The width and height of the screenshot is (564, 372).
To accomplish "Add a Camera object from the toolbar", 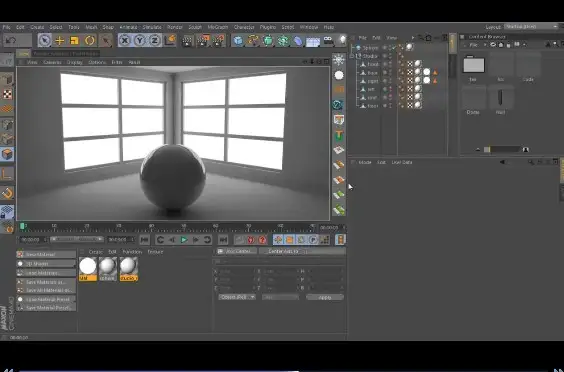I will point(328,41).
